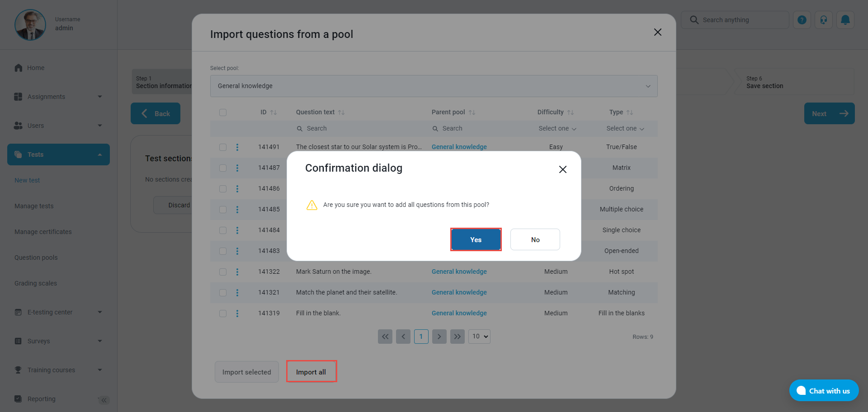Image resolution: width=868 pixels, height=412 pixels.
Task: Click the notification bell icon
Action: [845, 20]
